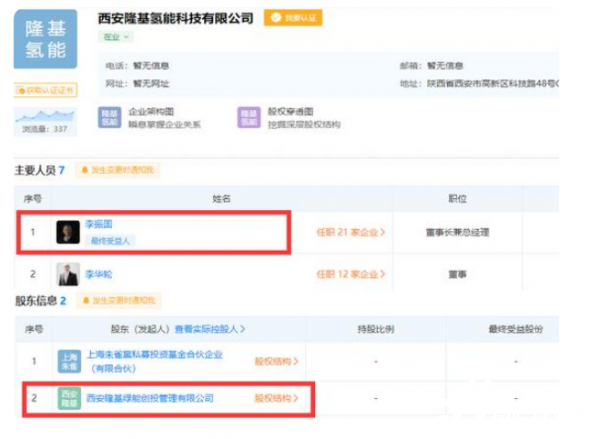Open 西安隆基绿能创投管理有限公司 link

coord(150,398)
